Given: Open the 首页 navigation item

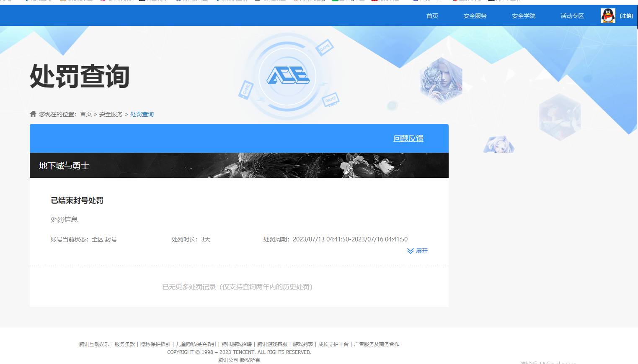Looking at the screenshot, I should (432, 16).
